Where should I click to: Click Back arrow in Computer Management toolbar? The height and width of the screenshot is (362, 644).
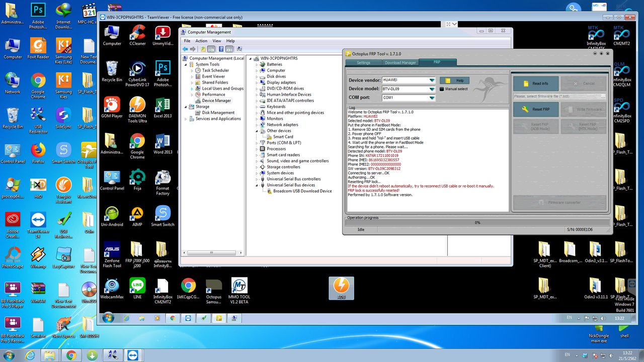[185, 49]
